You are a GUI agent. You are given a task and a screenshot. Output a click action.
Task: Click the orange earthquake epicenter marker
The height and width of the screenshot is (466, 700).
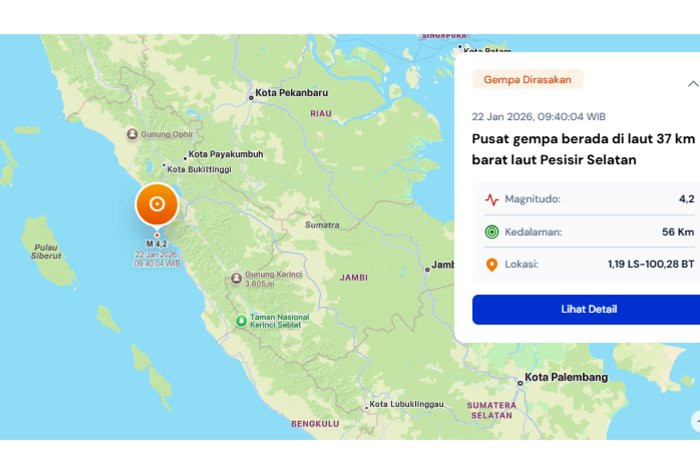157,204
